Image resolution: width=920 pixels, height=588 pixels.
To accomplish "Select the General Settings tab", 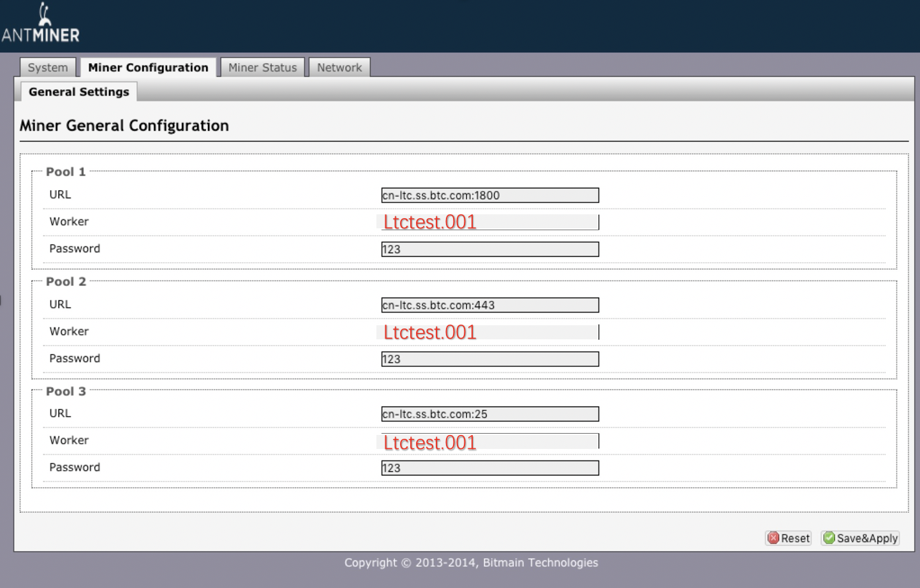I will (78, 91).
